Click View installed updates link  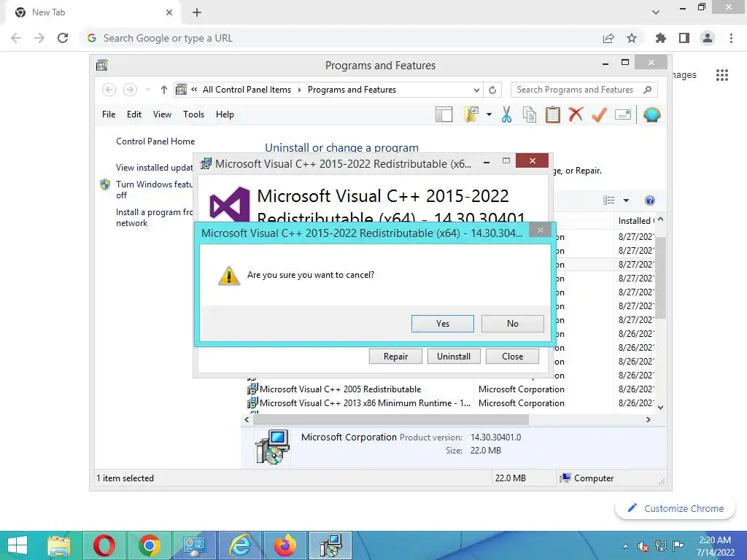(x=155, y=168)
